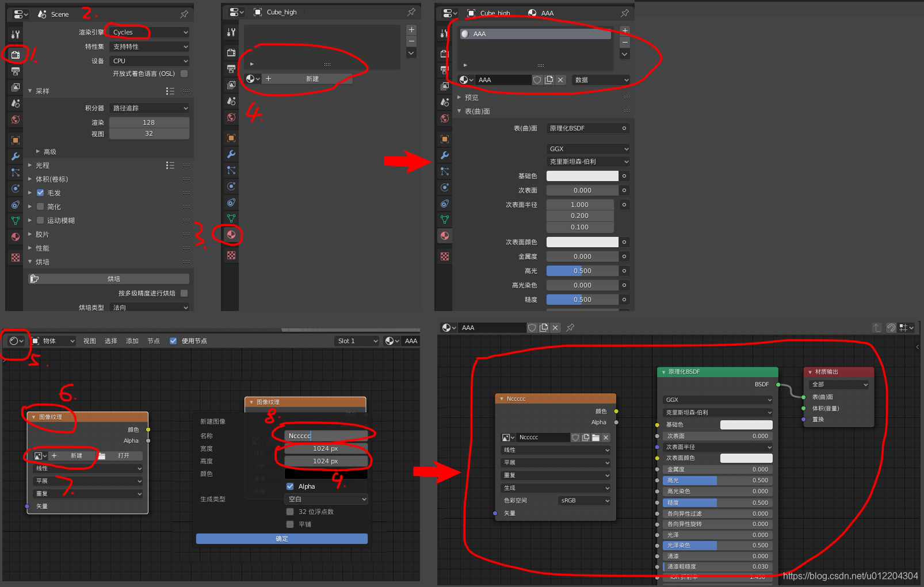This screenshot has width=924, height=587.
Task: Add material slot plus in middle Cube_high panel
Action: coord(411,30)
